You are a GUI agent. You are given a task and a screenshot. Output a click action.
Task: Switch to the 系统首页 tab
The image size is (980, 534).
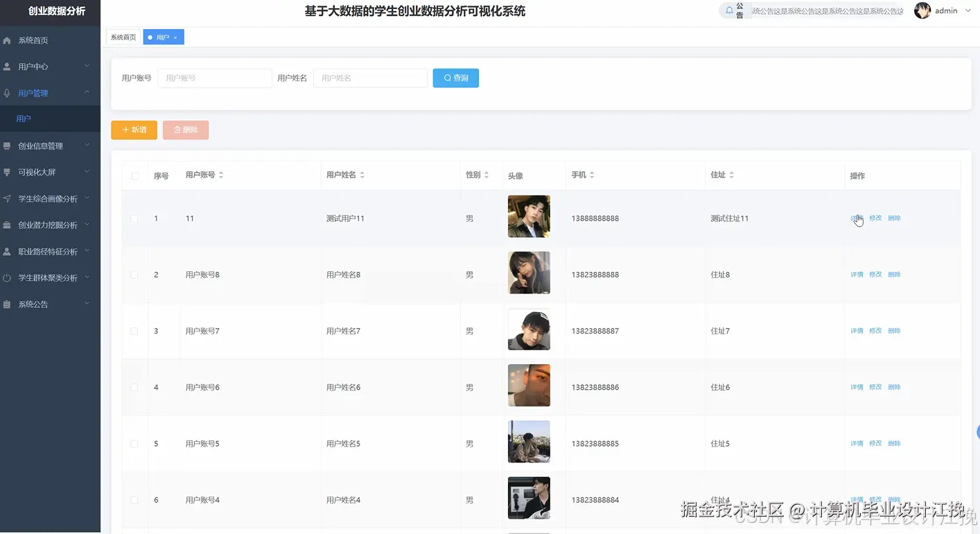point(123,37)
